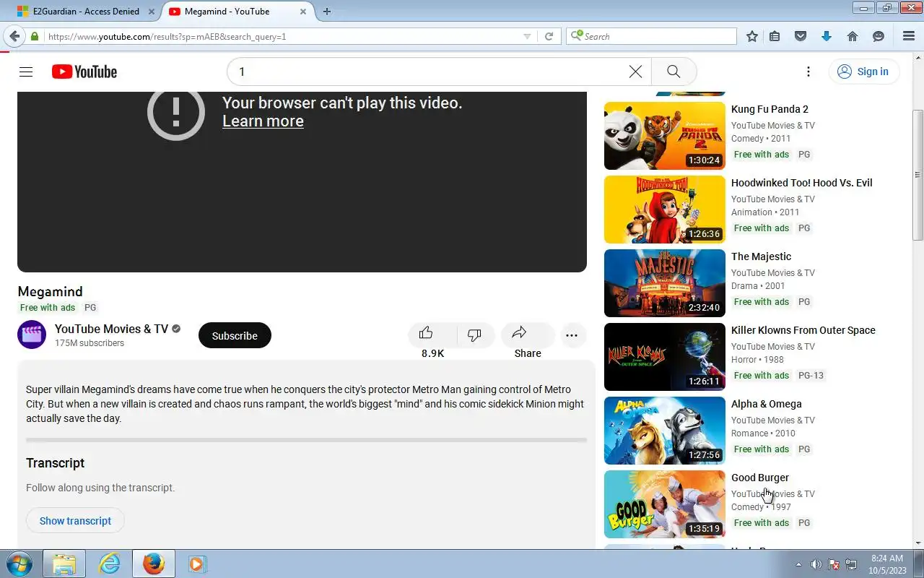Open Hoodwinked Too! Hood Vs. Evil title

pyautogui.click(x=802, y=183)
